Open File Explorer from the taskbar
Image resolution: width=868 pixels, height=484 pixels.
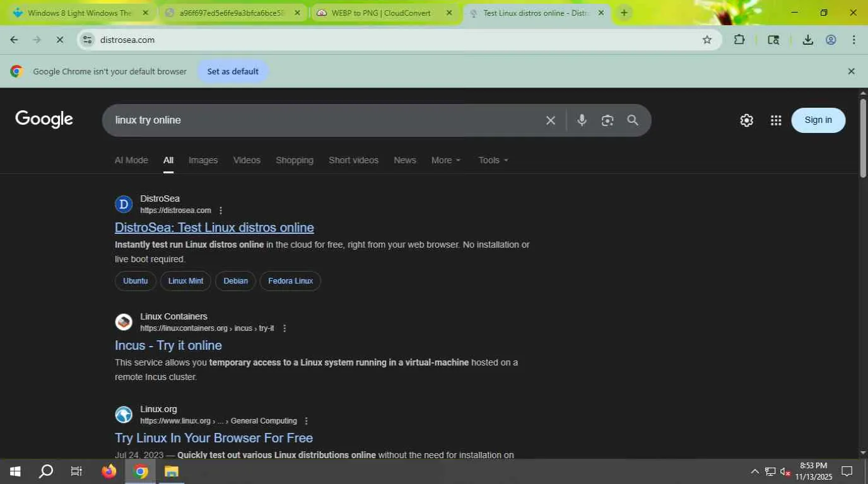pos(172,471)
